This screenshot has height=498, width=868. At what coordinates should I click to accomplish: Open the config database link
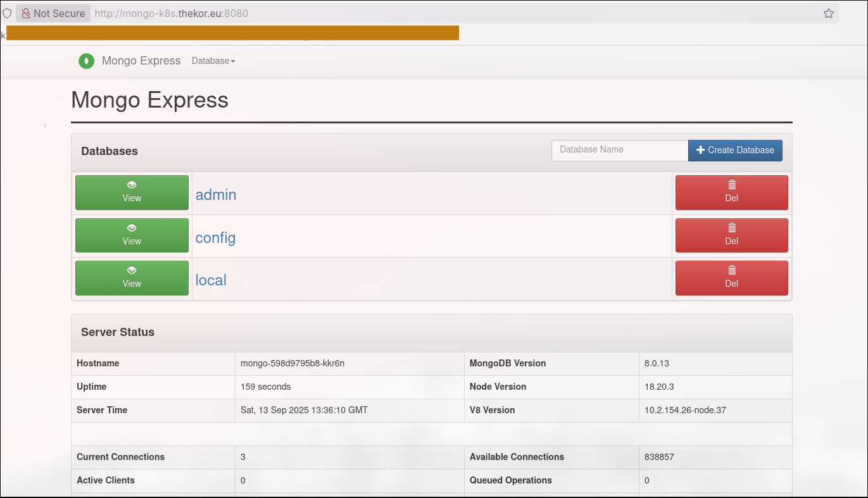coord(215,238)
